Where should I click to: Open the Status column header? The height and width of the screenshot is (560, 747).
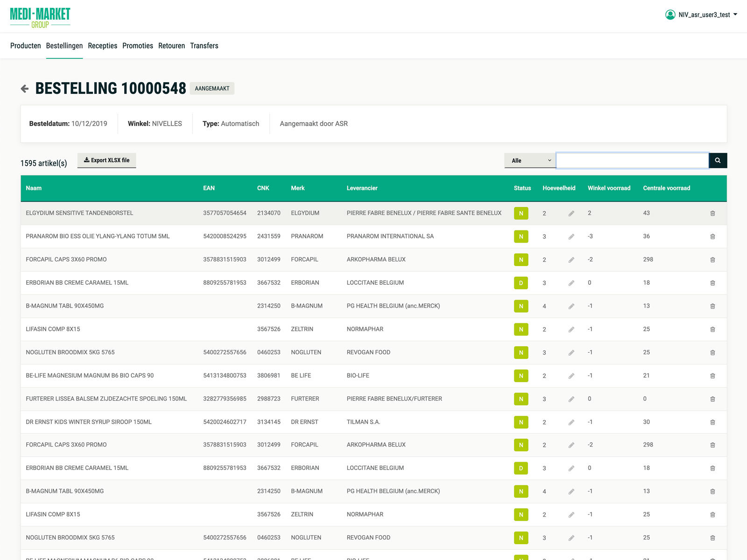coord(521,188)
